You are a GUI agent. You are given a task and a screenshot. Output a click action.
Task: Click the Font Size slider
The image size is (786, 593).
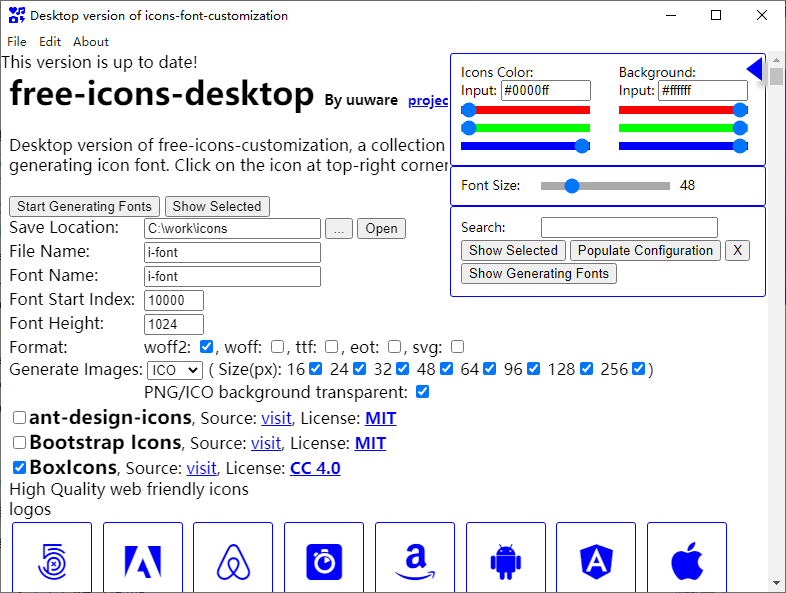click(606, 186)
